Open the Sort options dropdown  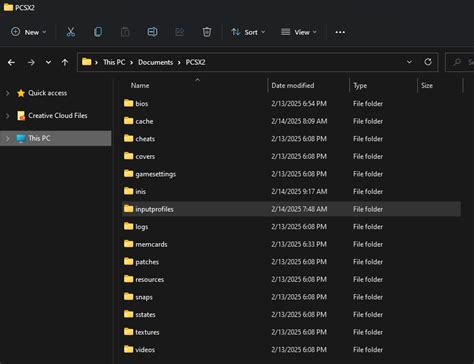click(248, 32)
